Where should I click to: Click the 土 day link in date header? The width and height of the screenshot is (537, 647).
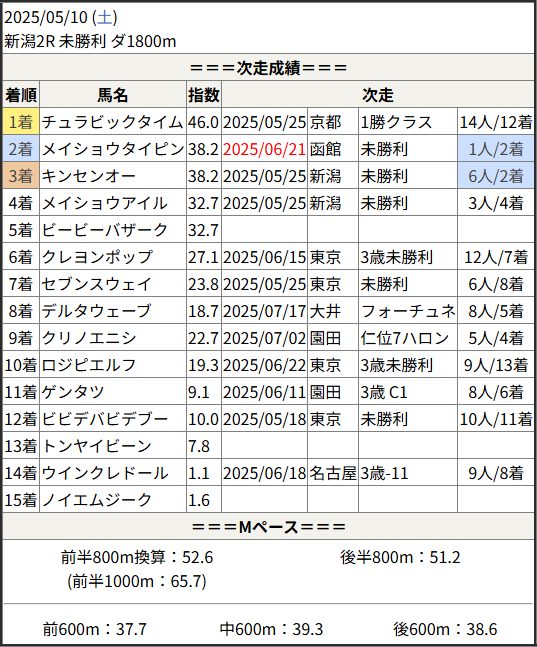coord(104,18)
